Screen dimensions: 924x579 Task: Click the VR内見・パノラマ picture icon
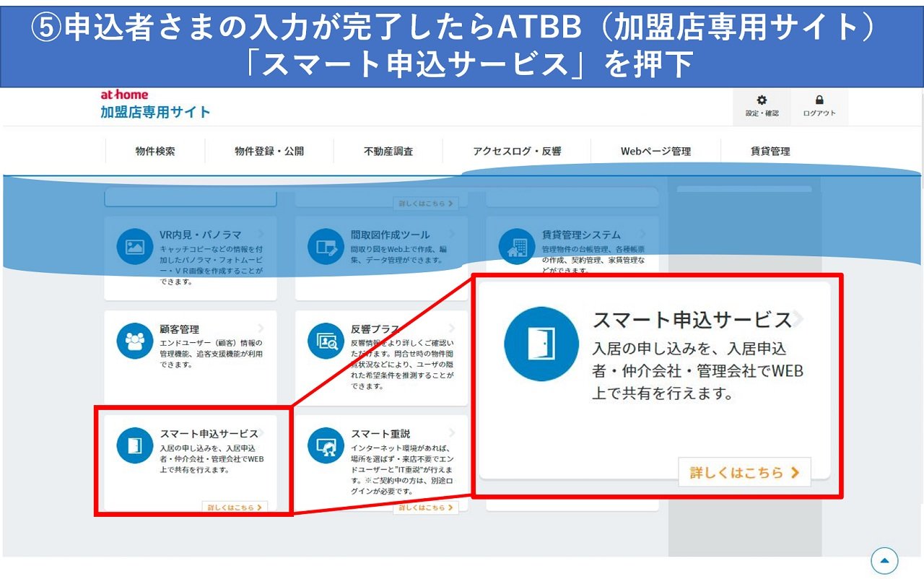click(x=134, y=247)
